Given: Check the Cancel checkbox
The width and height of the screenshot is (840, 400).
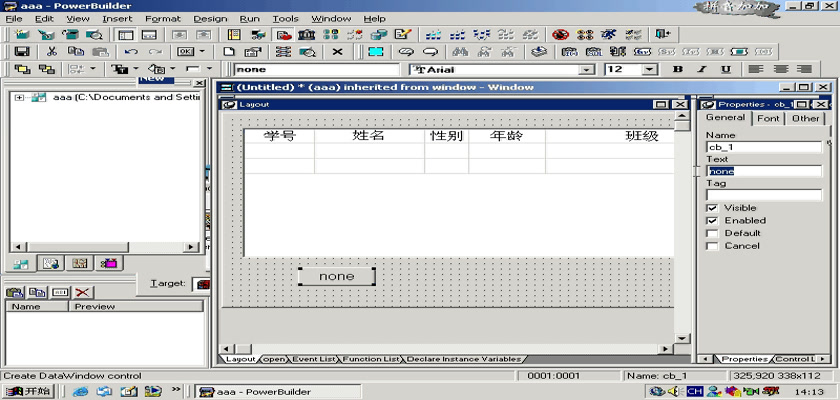Looking at the screenshot, I should (x=712, y=246).
